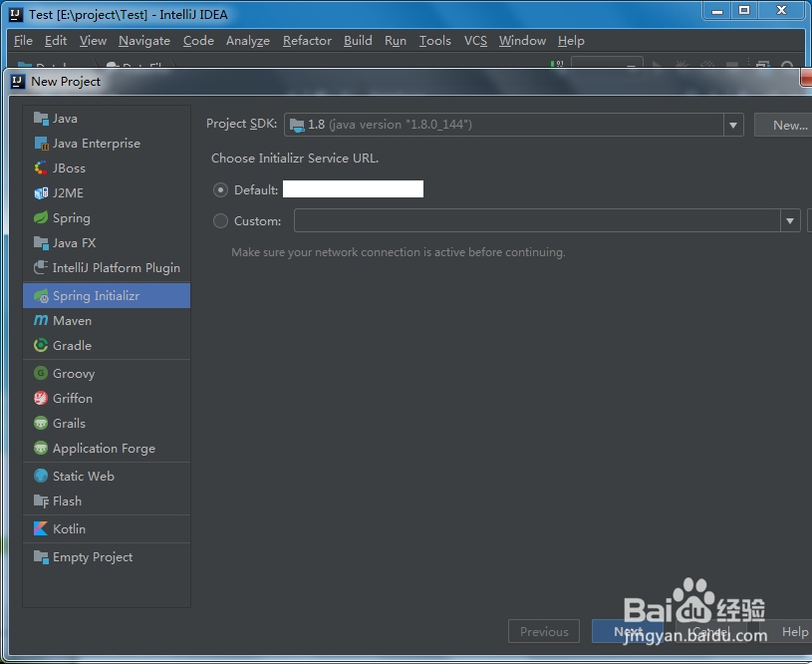Click the Spring leaf icon

point(41,217)
